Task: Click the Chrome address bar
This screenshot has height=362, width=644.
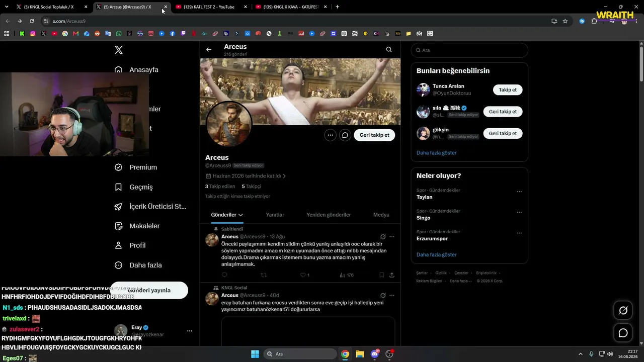Action: (297, 21)
